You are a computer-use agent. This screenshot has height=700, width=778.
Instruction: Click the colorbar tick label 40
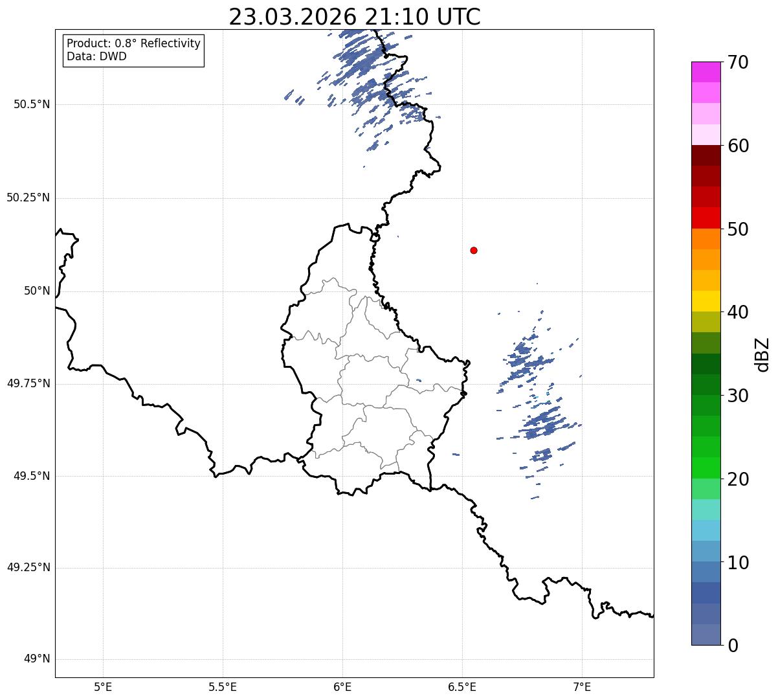tap(738, 312)
